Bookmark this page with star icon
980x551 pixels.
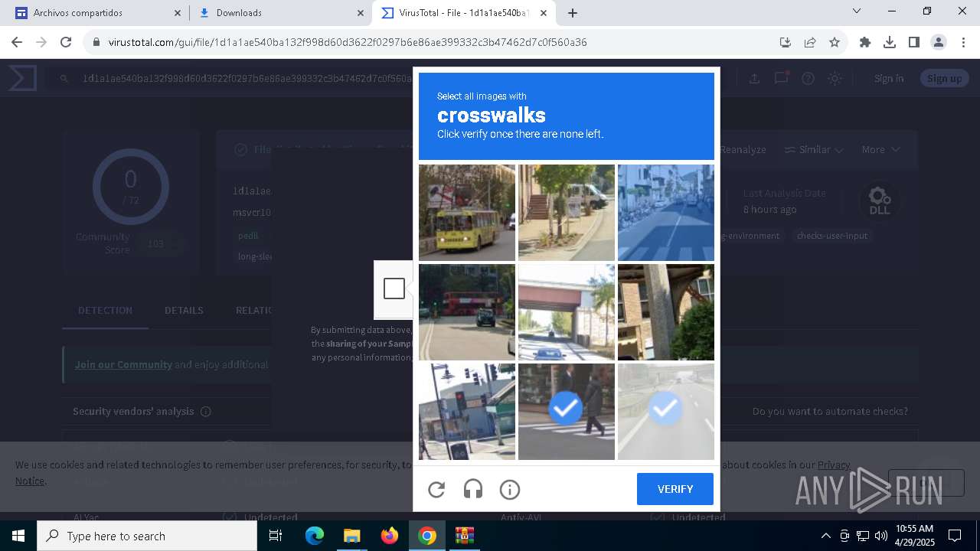pyautogui.click(x=835, y=42)
